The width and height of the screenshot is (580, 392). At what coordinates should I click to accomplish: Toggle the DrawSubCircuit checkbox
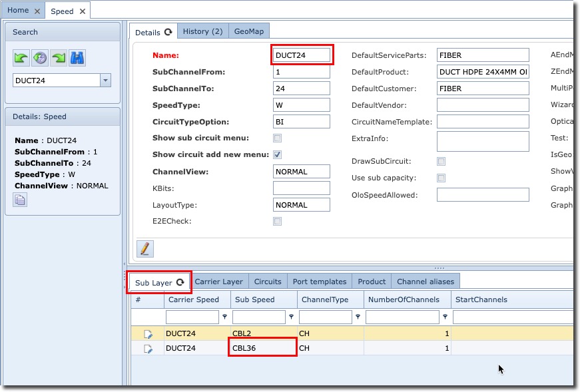(x=441, y=162)
